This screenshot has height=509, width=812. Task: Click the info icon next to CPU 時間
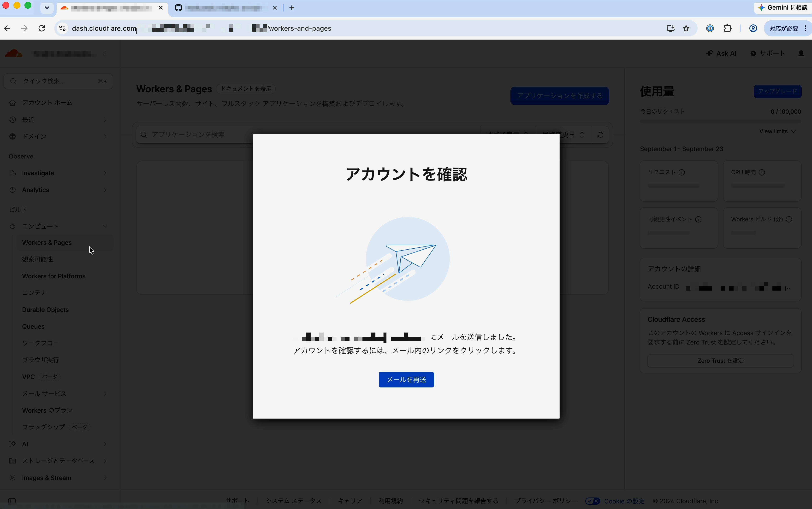coord(762,172)
